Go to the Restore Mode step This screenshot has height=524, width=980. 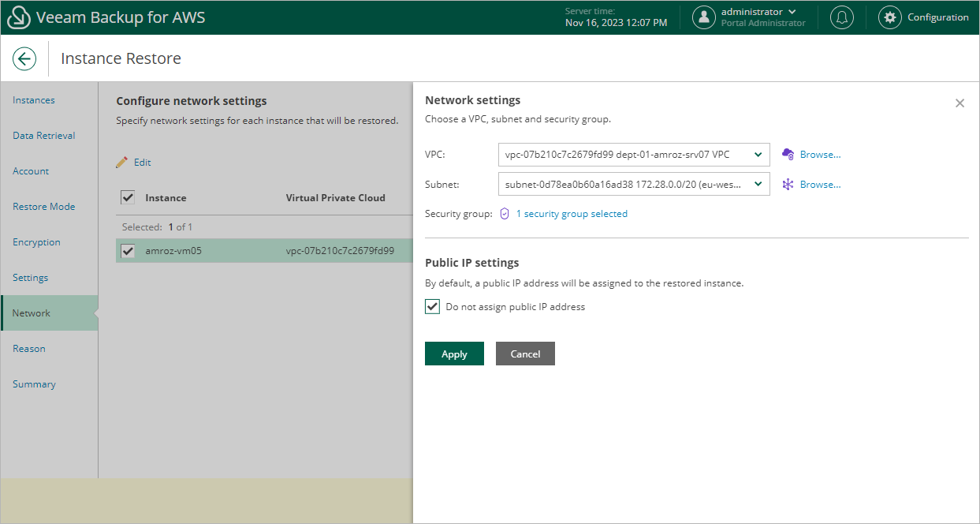[x=44, y=207]
